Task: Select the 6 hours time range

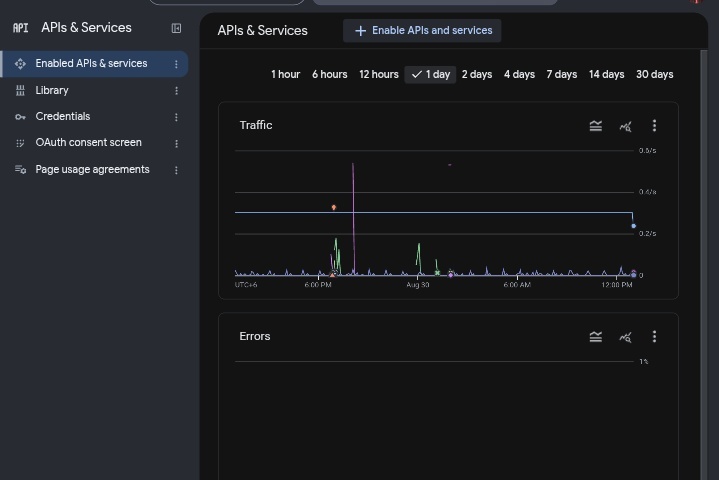Action: click(x=330, y=74)
